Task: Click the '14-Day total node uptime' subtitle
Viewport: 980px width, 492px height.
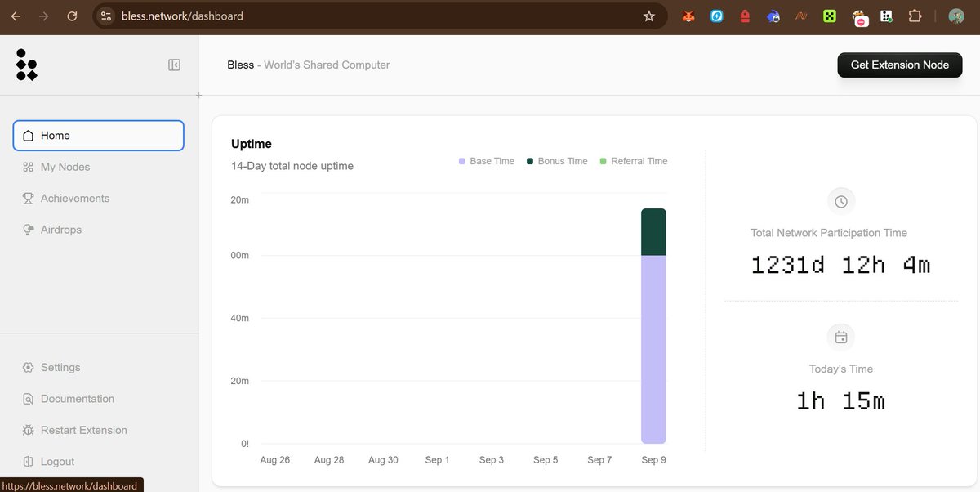Action: coord(292,166)
